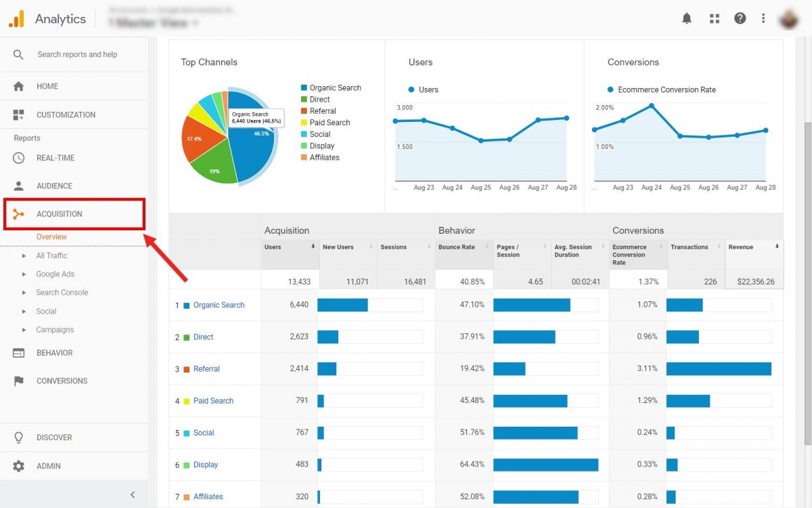Click the search magnifier icon
This screenshot has width=812, height=508.
point(18,54)
